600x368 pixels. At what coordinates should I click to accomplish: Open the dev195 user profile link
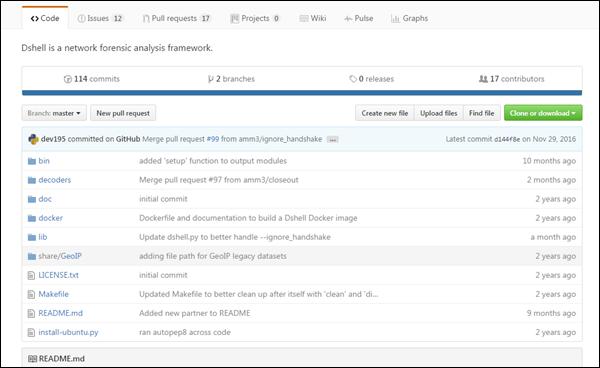coord(53,139)
